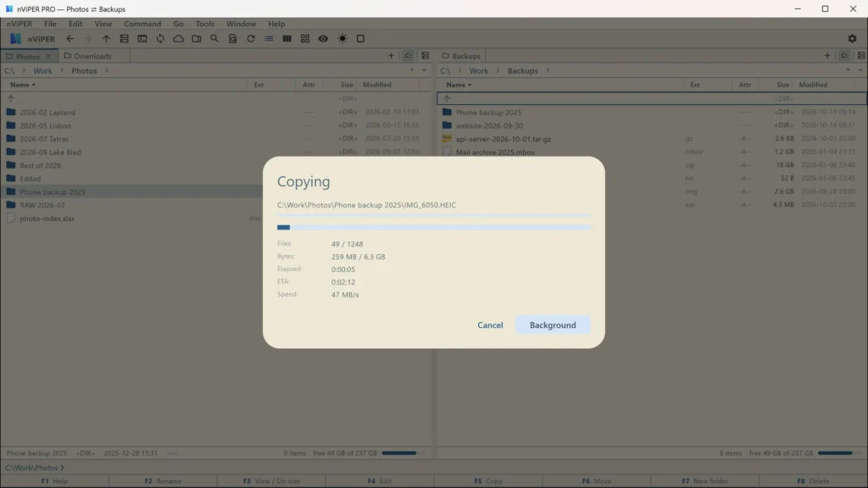868x488 pixels.
Task: Click the file content search icon
Action: tap(232, 39)
